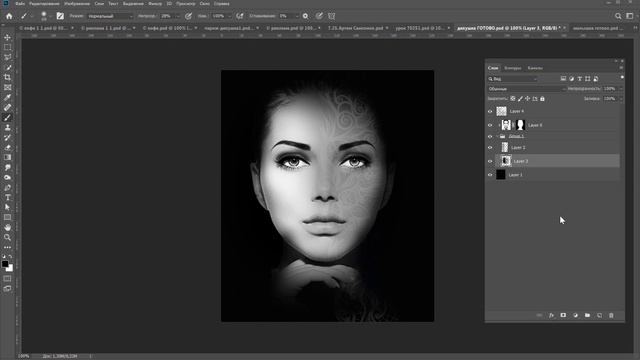
Task: Delete layer with the trash icon
Action: (611, 316)
